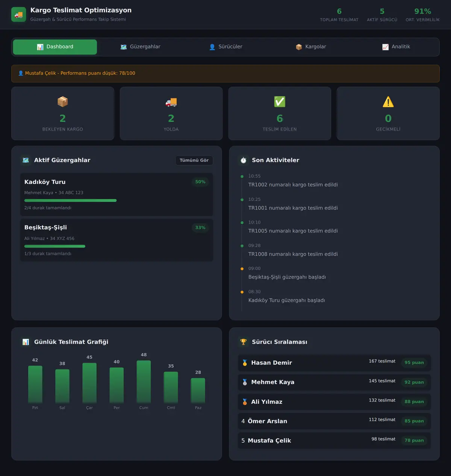Click the Kargolar package icon

(x=299, y=47)
